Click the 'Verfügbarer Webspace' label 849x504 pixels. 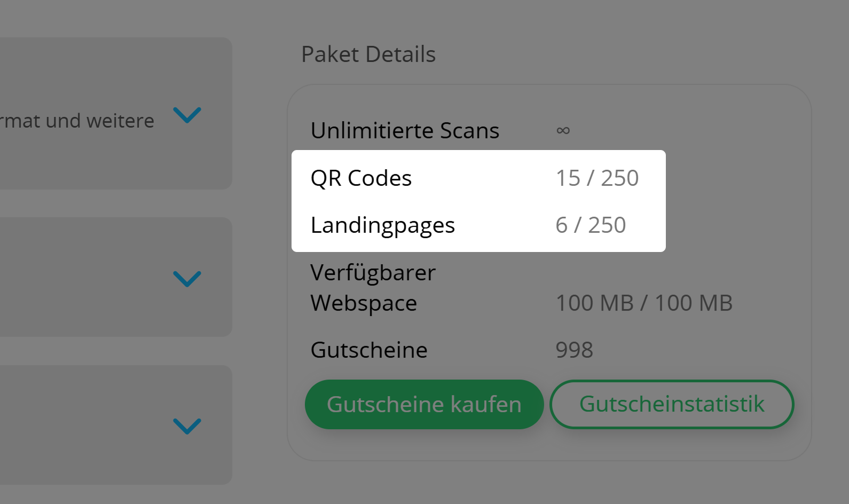click(373, 287)
